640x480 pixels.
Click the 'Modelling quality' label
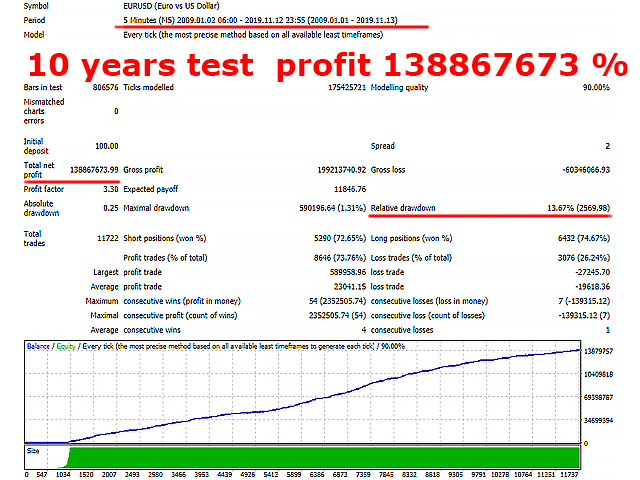point(399,87)
